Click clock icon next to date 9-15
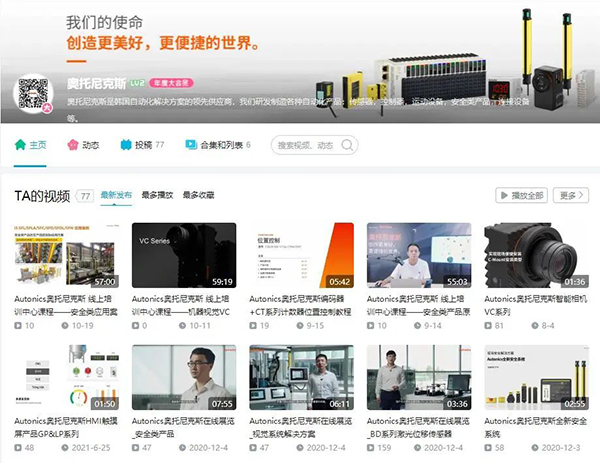 coord(300,326)
